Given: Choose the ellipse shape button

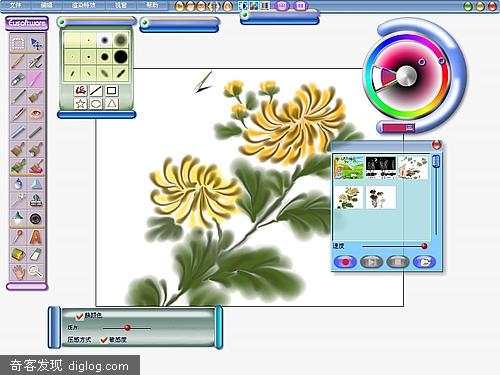Looking at the screenshot, I should pos(96,104).
